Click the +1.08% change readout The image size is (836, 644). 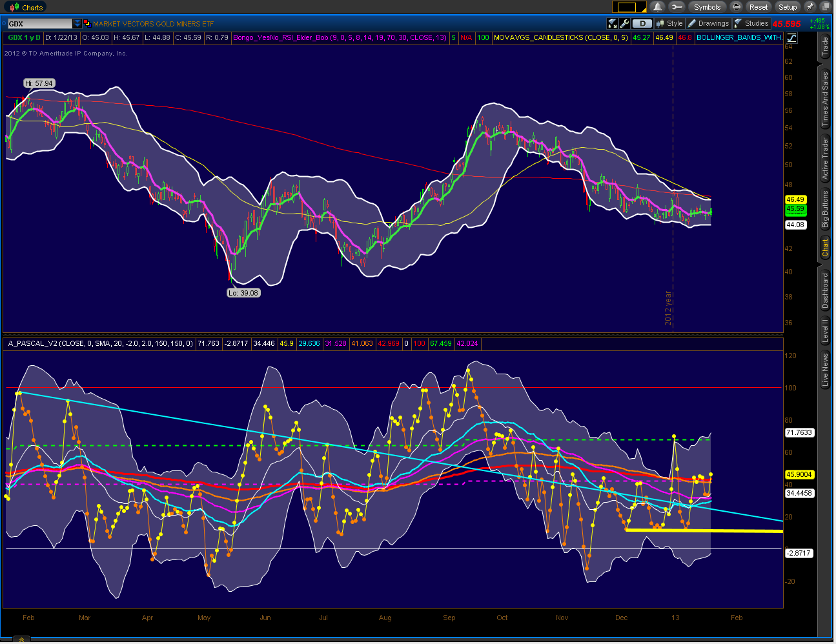[820, 27]
